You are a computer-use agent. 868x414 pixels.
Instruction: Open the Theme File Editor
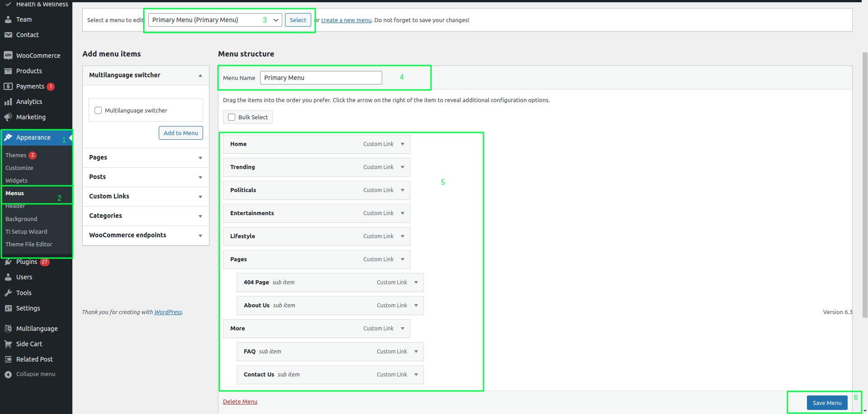tap(29, 244)
